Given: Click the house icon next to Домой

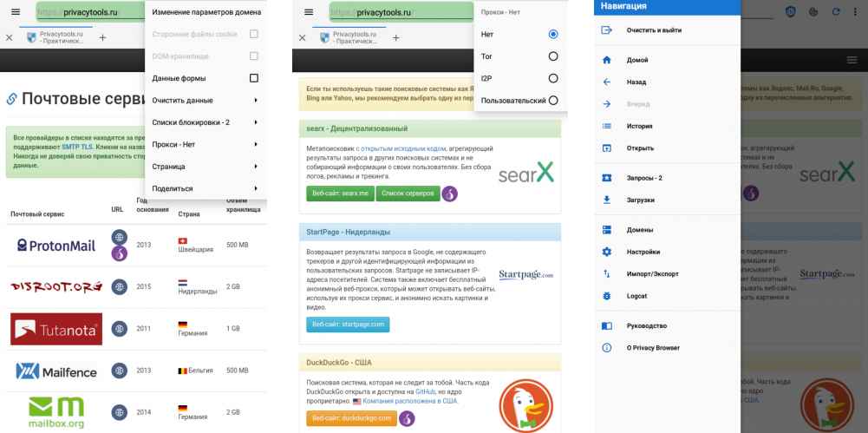Looking at the screenshot, I should [607, 60].
